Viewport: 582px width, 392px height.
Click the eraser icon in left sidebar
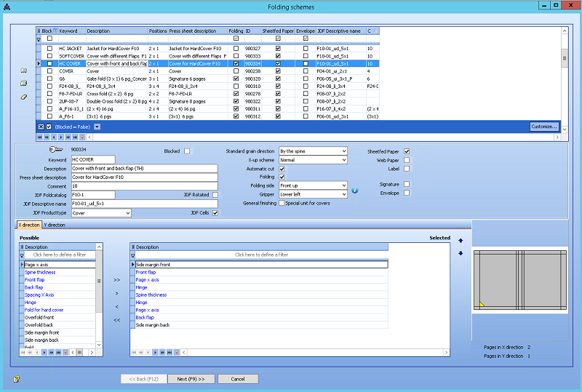pos(24,97)
